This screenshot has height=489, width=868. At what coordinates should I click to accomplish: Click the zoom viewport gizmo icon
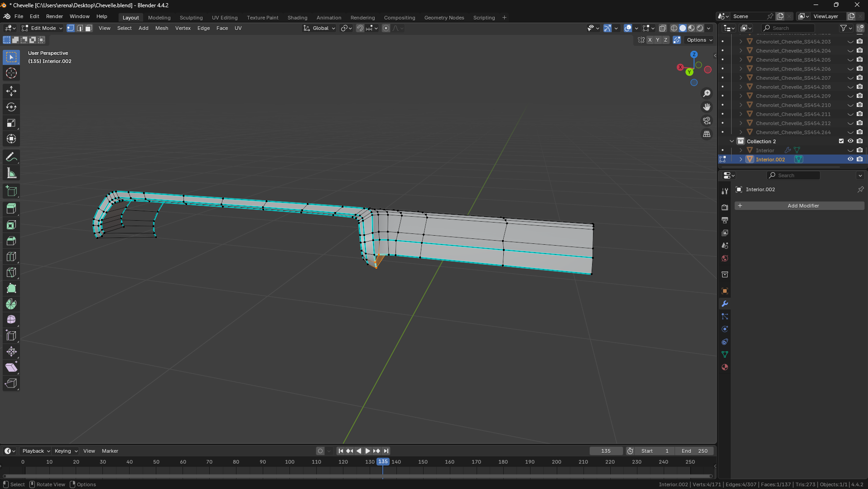coord(707,93)
